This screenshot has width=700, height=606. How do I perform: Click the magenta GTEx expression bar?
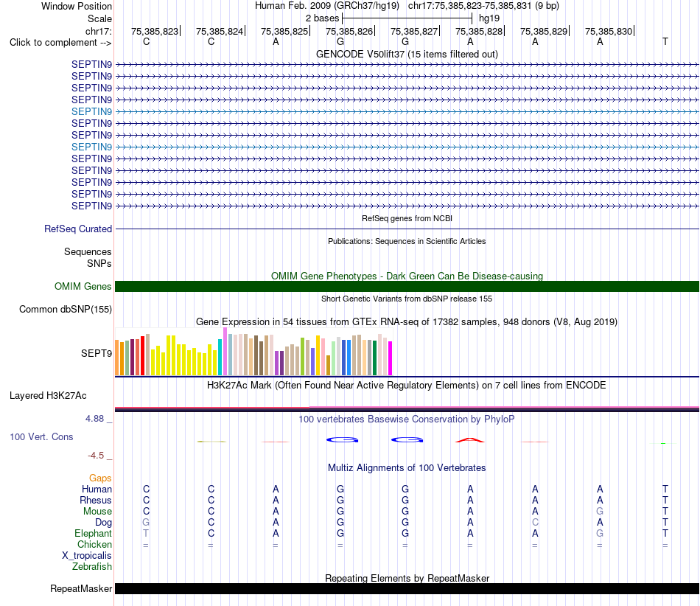tap(391, 358)
